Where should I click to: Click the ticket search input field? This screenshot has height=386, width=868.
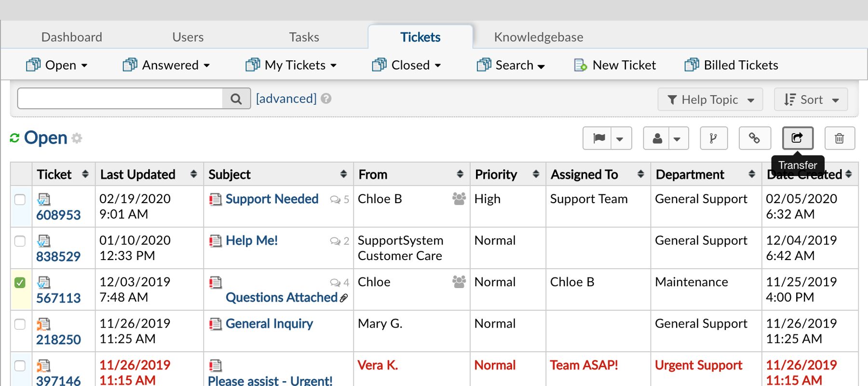120,98
